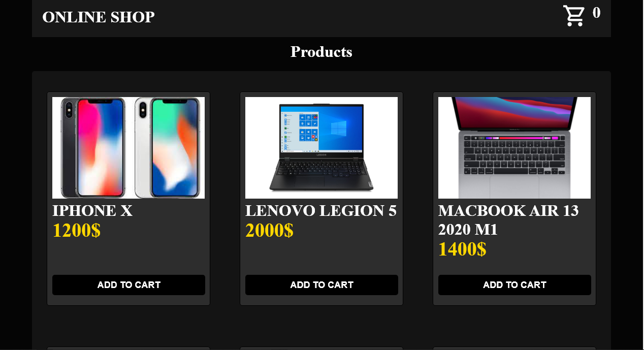Click the 2000$ price label
Viewport: 644px width, 350px height.
pos(270,231)
